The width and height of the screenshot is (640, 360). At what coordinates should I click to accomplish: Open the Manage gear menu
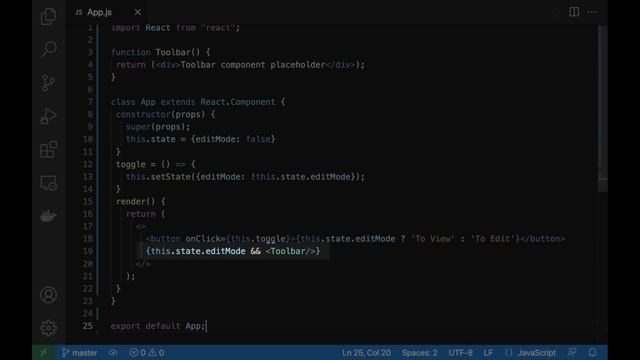pos(49,328)
